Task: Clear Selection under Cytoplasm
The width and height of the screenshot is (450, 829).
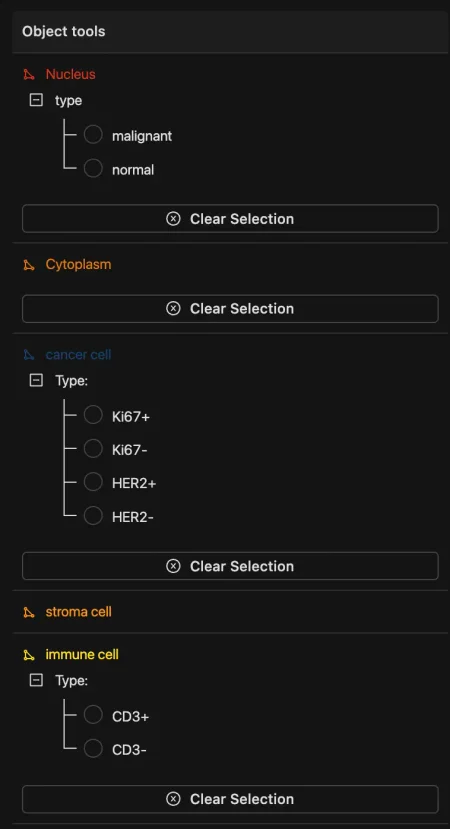Action: (x=230, y=308)
